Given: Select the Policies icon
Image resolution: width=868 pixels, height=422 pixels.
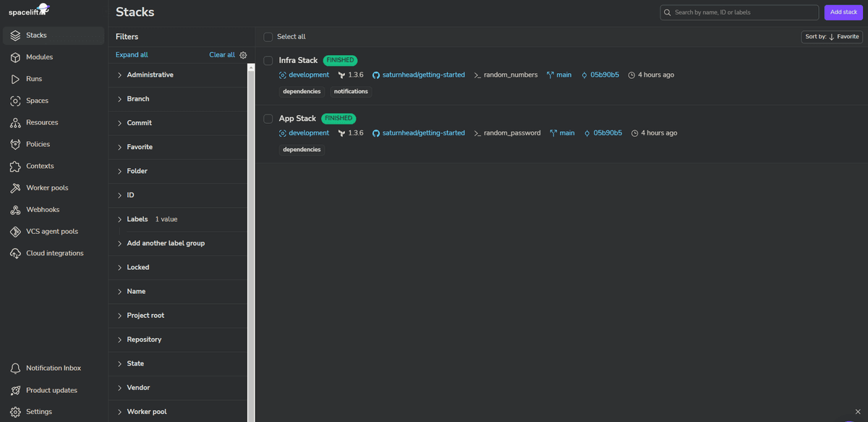Looking at the screenshot, I should (15, 144).
